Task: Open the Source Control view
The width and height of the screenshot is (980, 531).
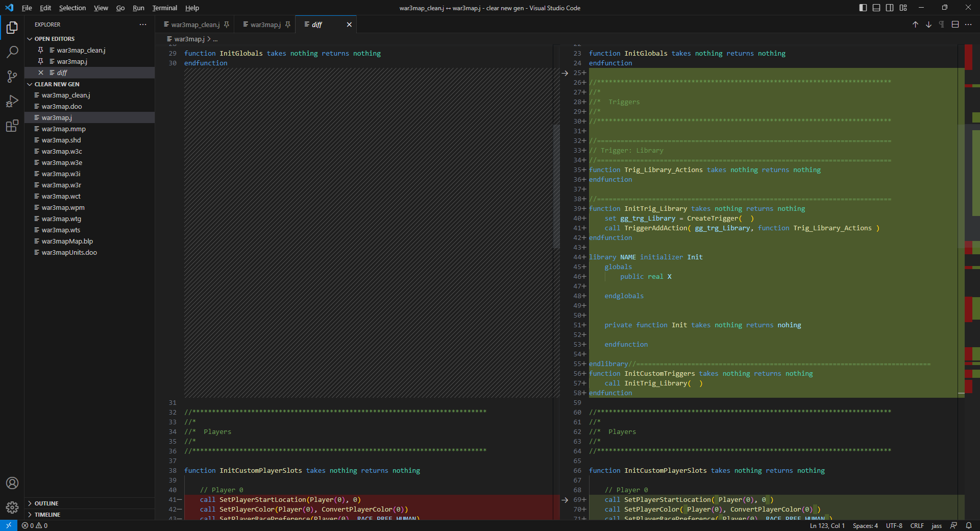Action: (x=12, y=77)
